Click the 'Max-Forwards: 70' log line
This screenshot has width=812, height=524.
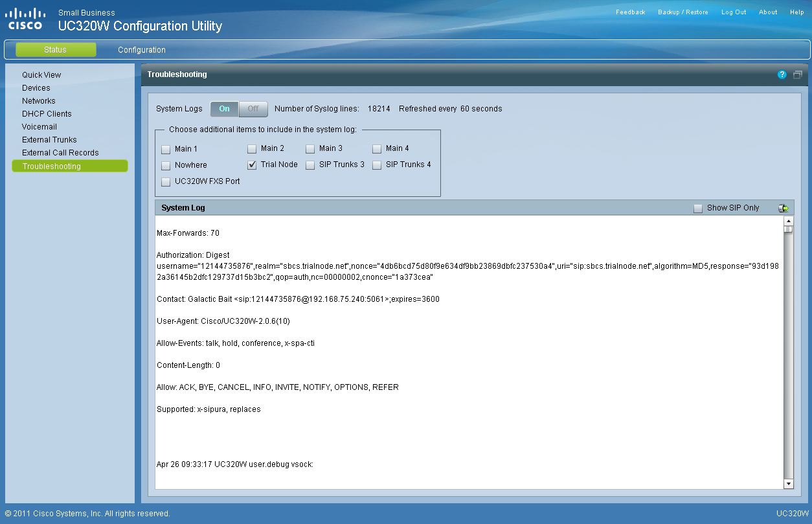(188, 233)
